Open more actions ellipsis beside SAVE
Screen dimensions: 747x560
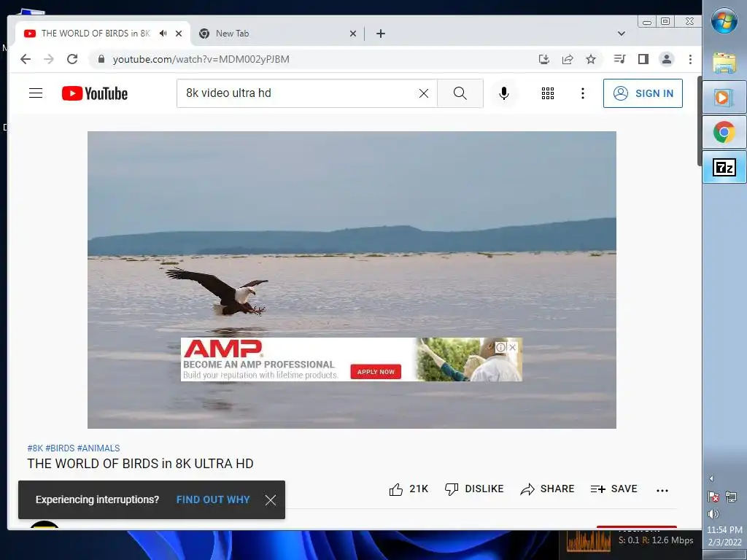[x=662, y=490]
